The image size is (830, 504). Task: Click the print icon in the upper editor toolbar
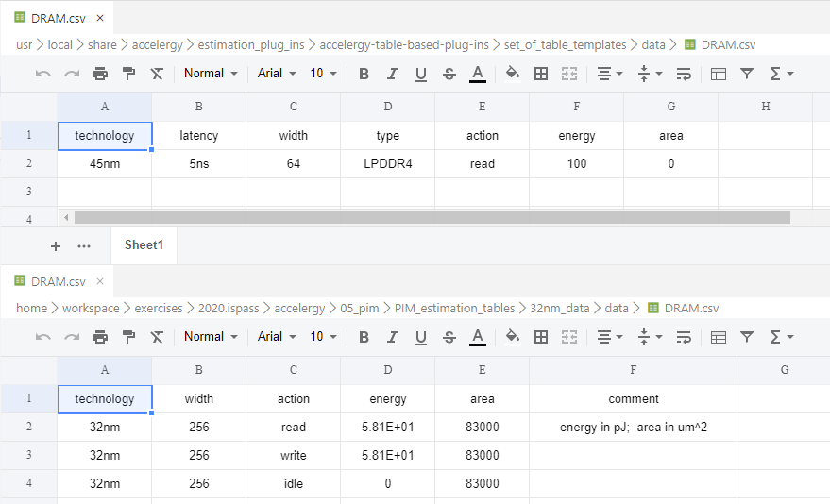point(100,74)
